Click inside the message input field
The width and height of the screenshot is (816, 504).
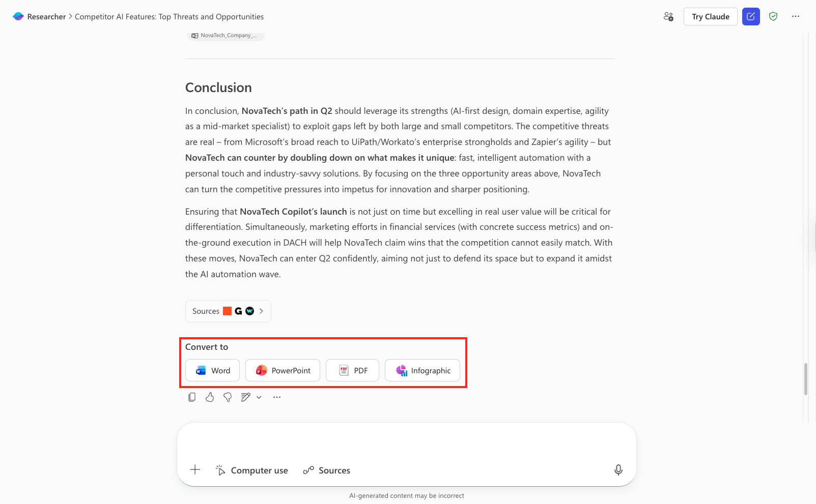click(x=406, y=441)
